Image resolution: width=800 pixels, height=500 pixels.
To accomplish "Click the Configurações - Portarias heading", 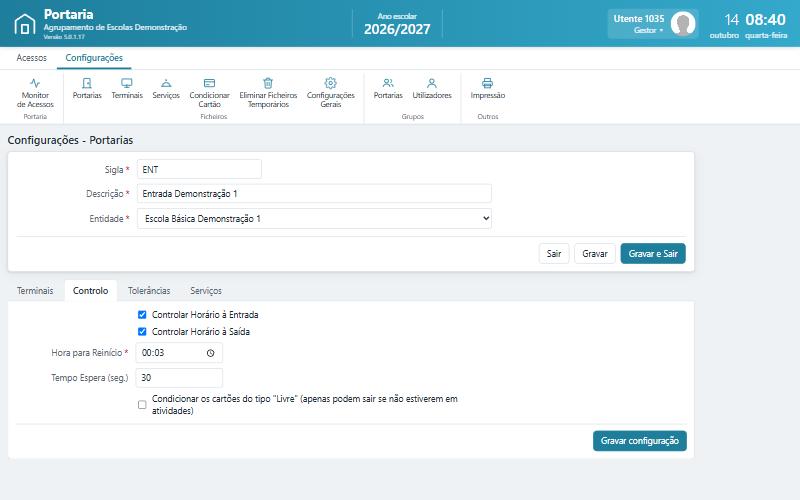I will (x=70, y=140).
